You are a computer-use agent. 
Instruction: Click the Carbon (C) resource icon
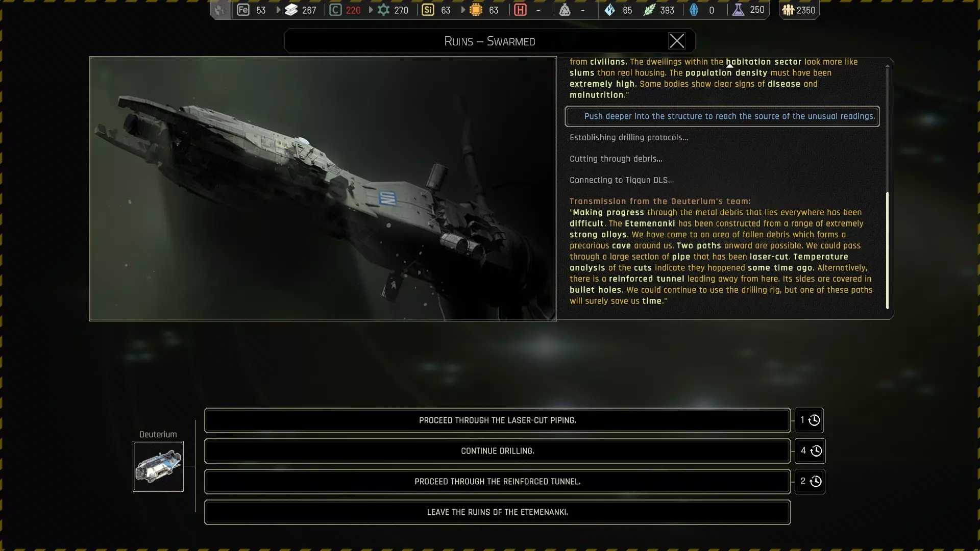(335, 10)
